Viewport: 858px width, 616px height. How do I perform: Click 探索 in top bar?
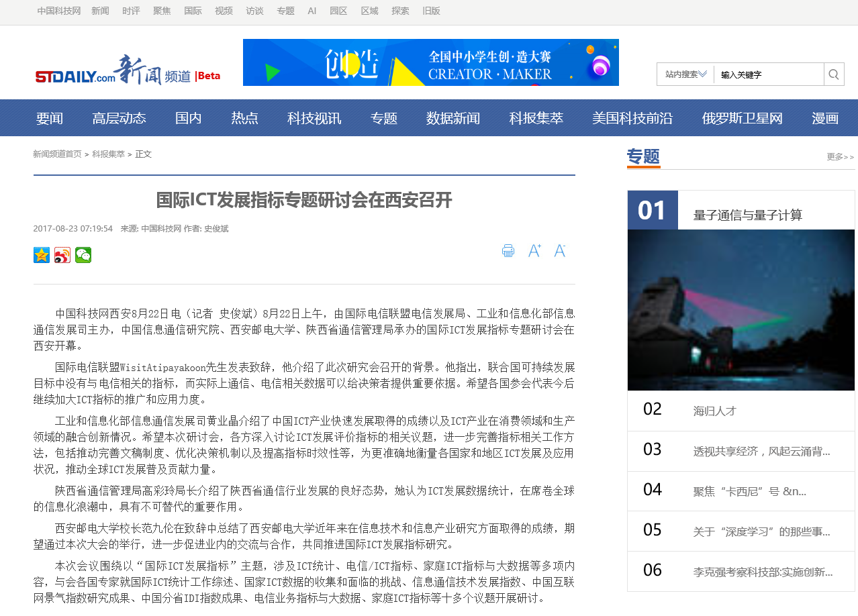pyautogui.click(x=400, y=11)
